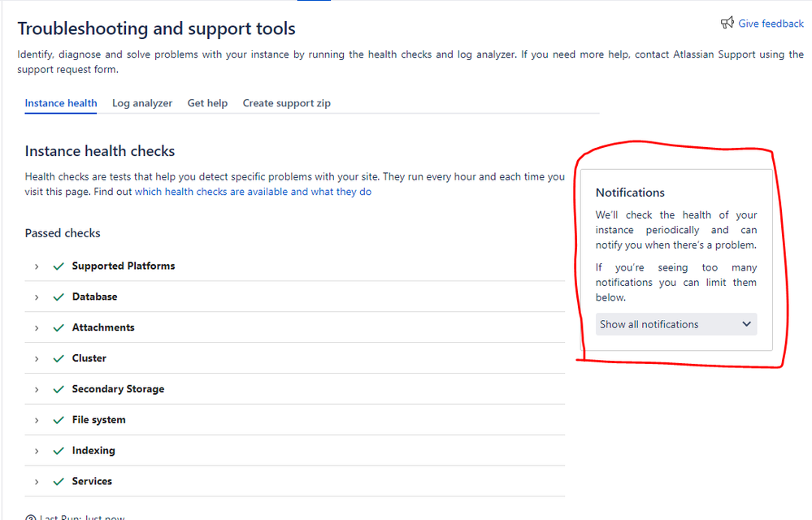Viewport: 812px width, 520px height.
Task: Expand the Services health check
Action: point(37,482)
